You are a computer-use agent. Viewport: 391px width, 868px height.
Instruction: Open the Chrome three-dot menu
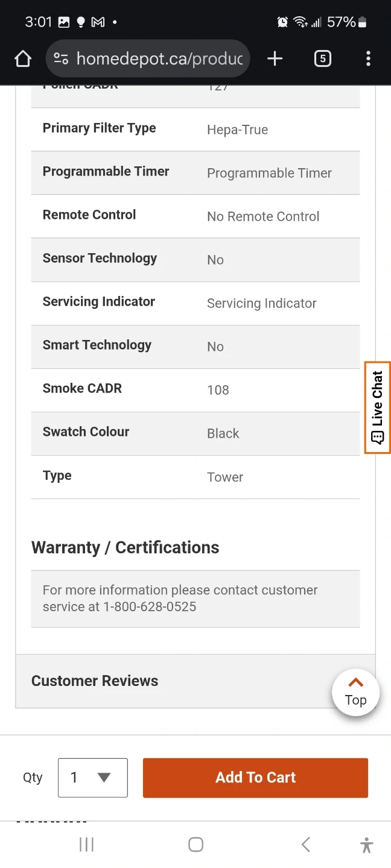368,58
